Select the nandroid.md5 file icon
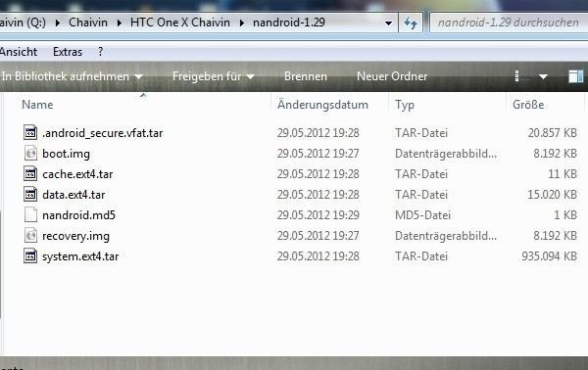Image resolution: width=588 pixels, height=370 pixels. [x=30, y=215]
